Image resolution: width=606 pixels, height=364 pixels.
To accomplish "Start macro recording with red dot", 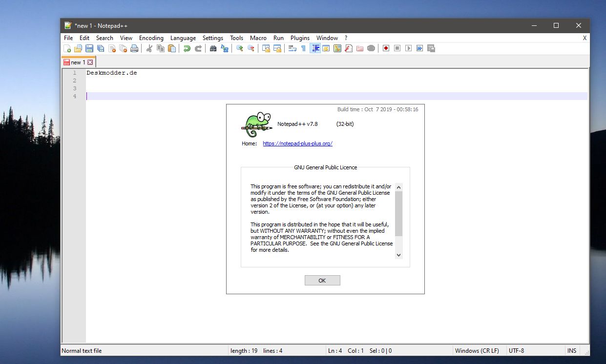I will coord(386,48).
